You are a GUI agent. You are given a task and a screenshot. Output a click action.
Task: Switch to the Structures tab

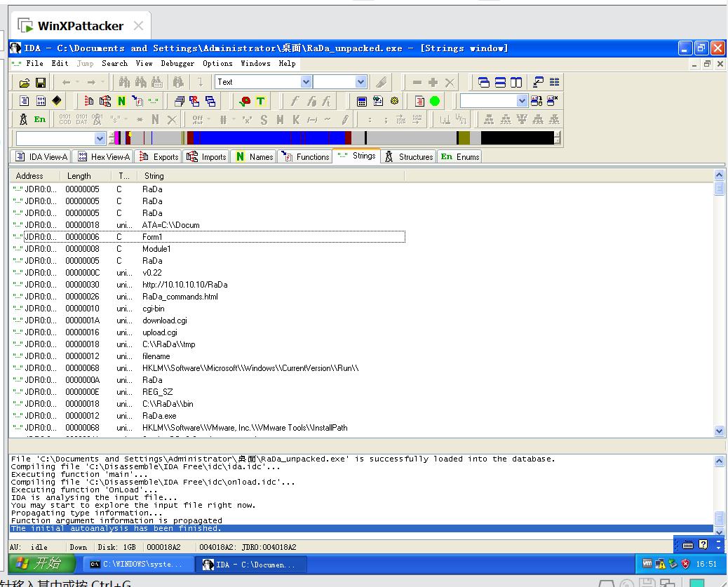point(409,157)
